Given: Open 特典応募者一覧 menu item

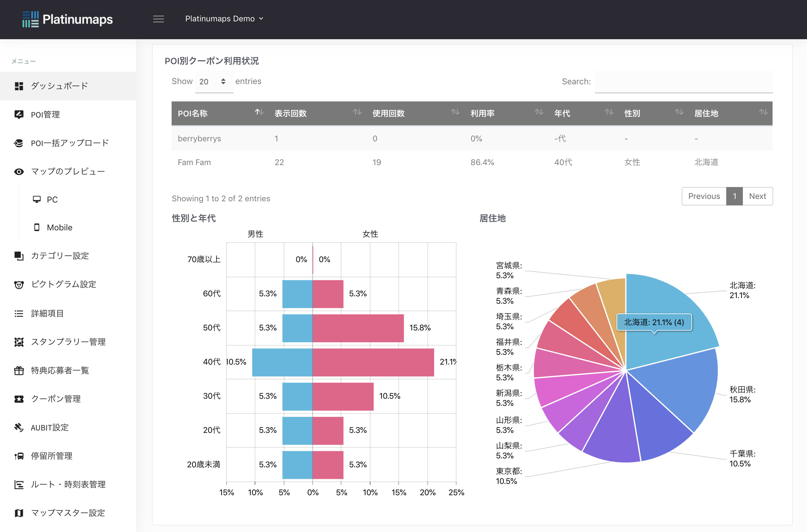Looking at the screenshot, I should pyautogui.click(x=60, y=370).
